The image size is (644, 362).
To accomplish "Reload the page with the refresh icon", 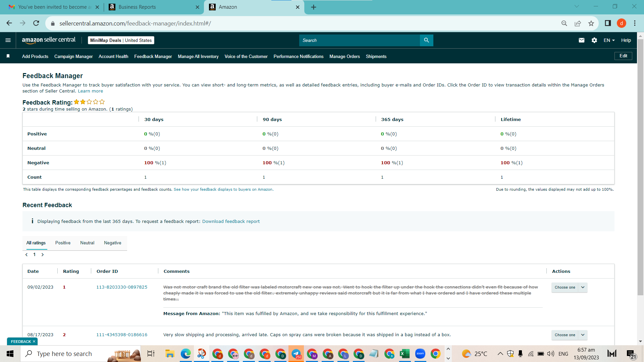I will click(x=36, y=23).
